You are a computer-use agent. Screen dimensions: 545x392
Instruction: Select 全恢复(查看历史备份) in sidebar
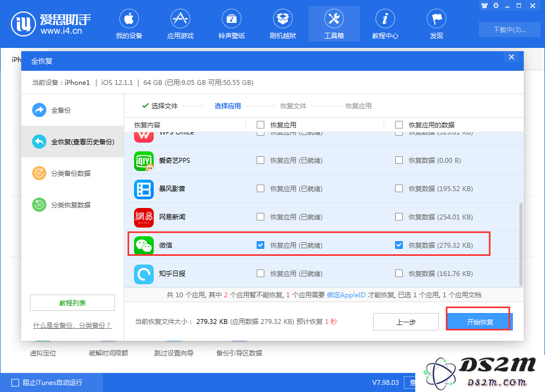72,142
